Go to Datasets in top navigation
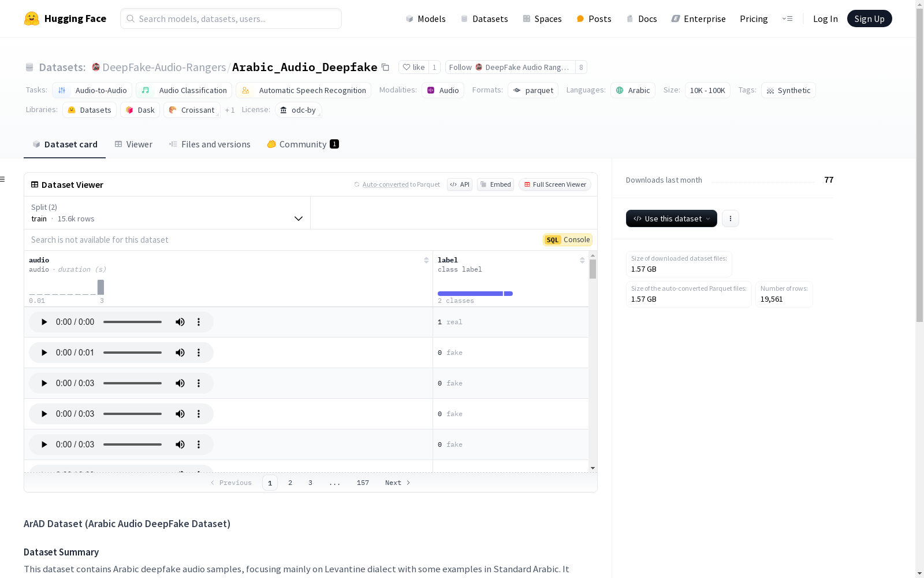Screen dimensions: 924x578 click(x=484, y=18)
